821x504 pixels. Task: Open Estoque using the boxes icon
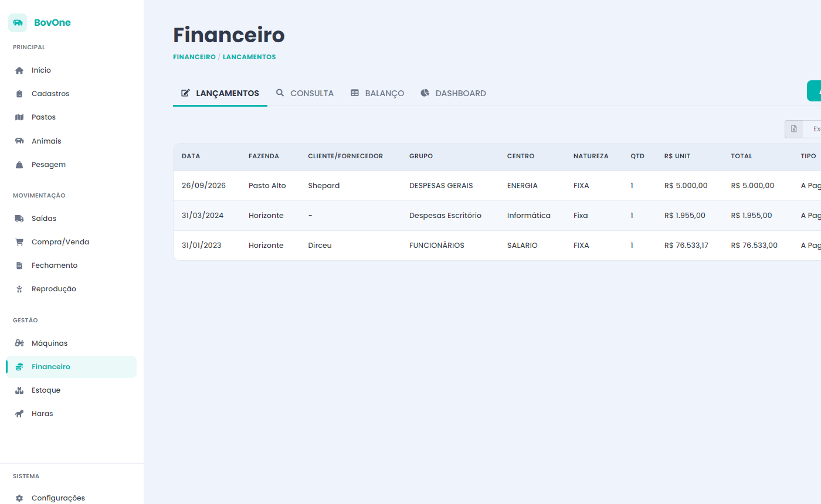coord(19,390)
